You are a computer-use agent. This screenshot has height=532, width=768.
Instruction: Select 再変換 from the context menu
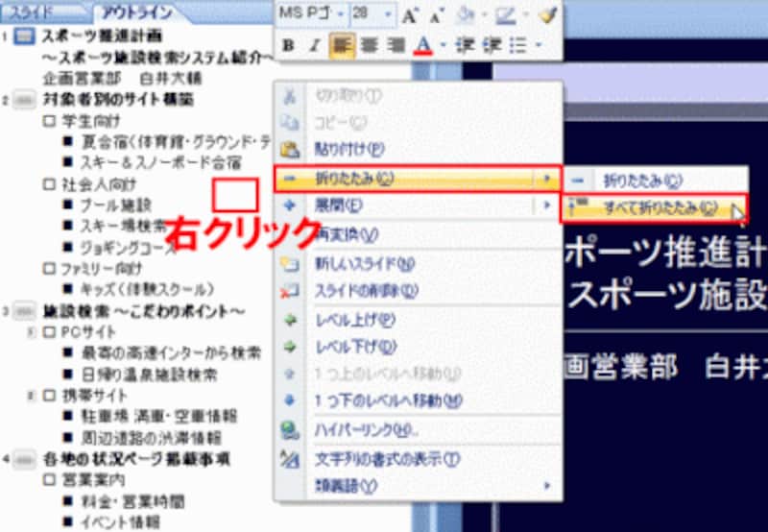point(419,235)
